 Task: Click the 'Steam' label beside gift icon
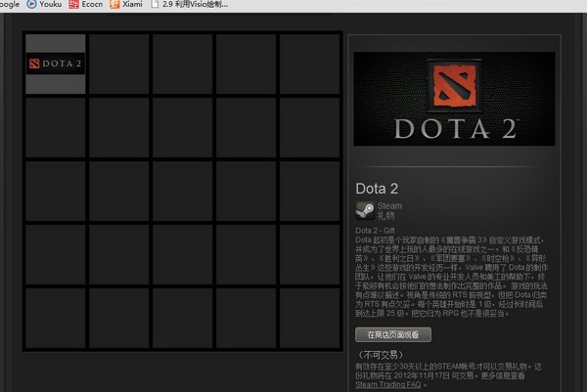click(389, 205)
